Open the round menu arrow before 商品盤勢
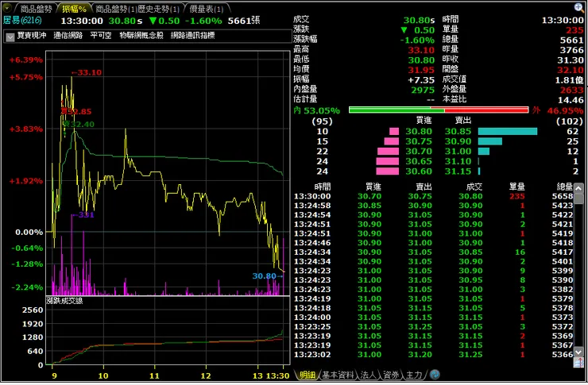The width and height of the screenshot is (588, 385). pos(7,8)
